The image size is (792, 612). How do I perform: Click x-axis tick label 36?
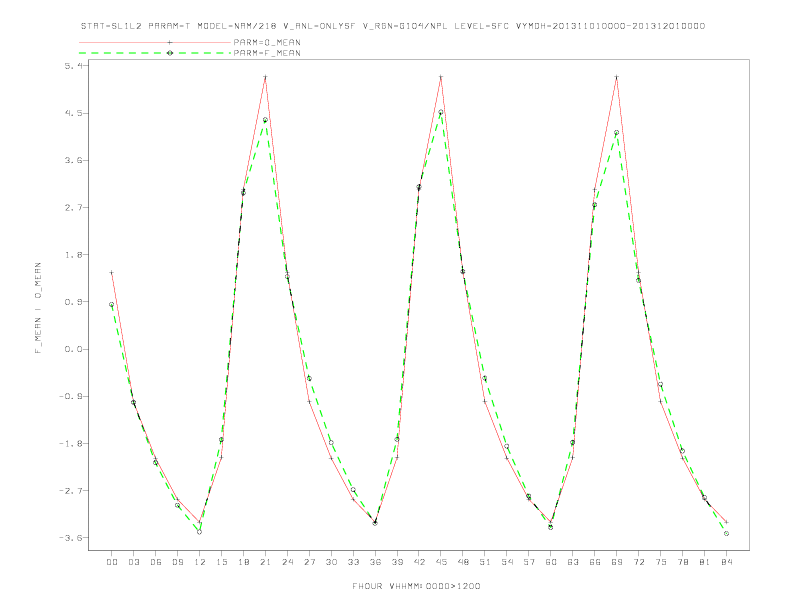pos(375,562)
